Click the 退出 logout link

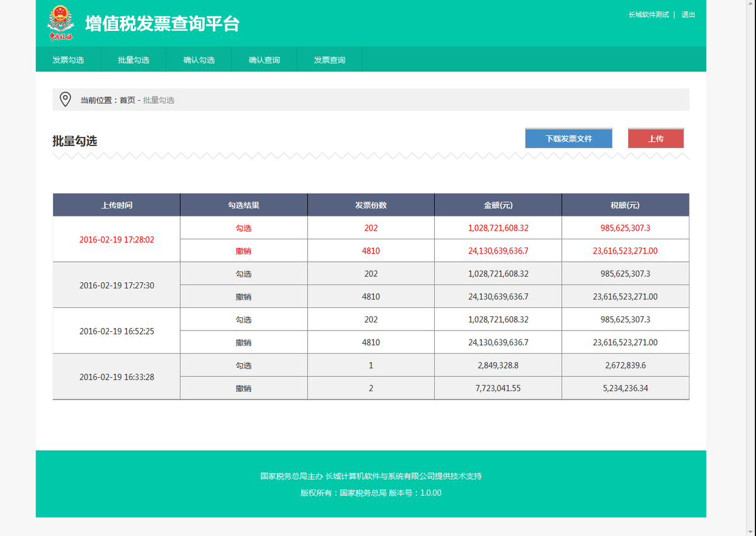687,14
